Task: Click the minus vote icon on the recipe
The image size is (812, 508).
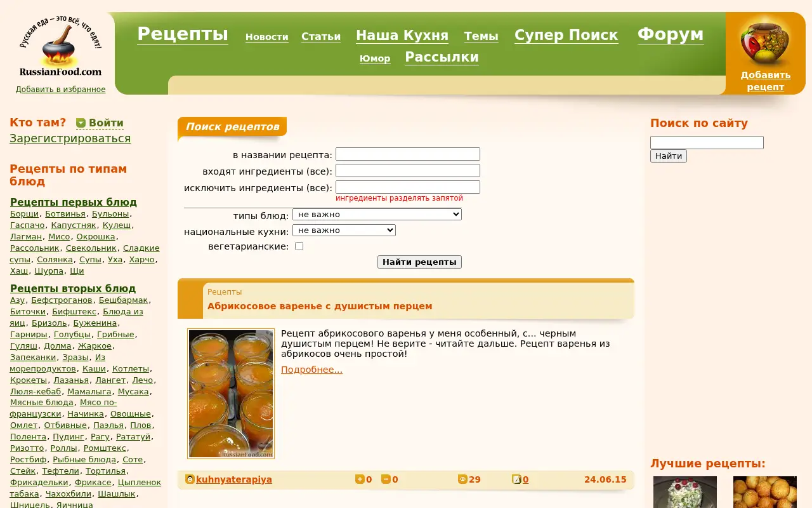Action: click(x=386, y=479)
